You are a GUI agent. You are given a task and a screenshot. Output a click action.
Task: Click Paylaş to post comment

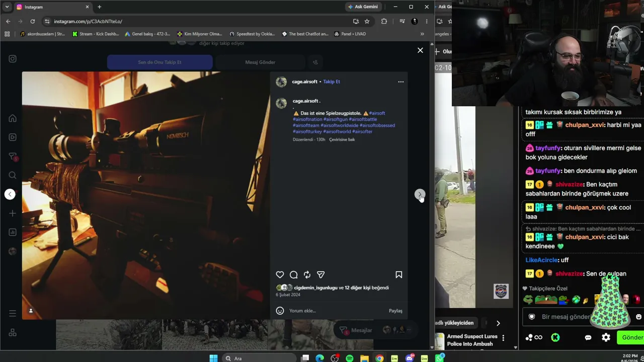tap(395, 311)
